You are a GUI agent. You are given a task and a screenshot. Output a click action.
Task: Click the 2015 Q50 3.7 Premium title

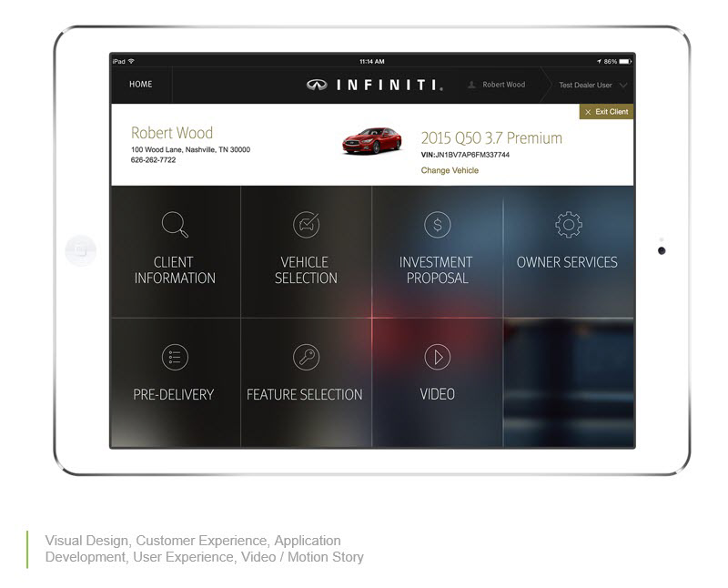(491, 138)
